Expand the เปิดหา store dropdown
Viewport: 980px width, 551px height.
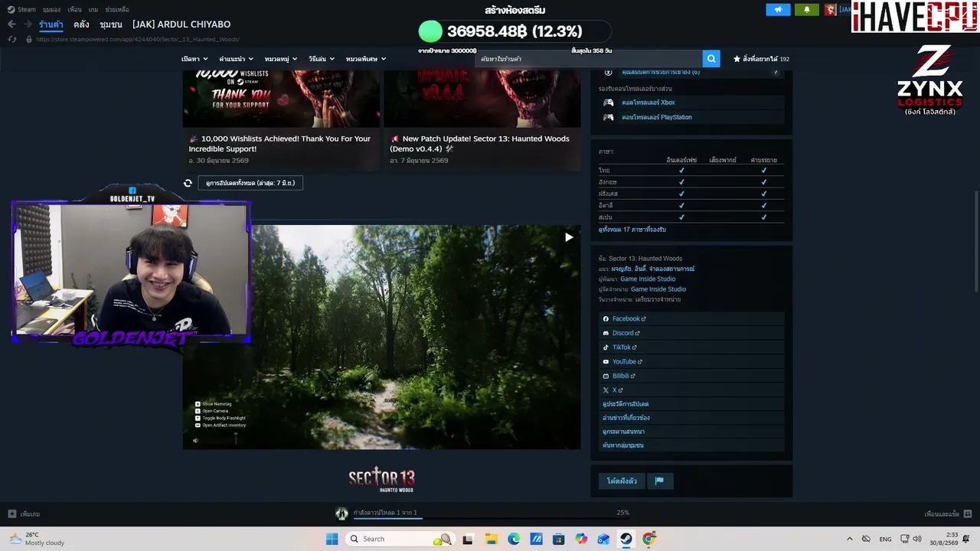click(x=194, y=59)
